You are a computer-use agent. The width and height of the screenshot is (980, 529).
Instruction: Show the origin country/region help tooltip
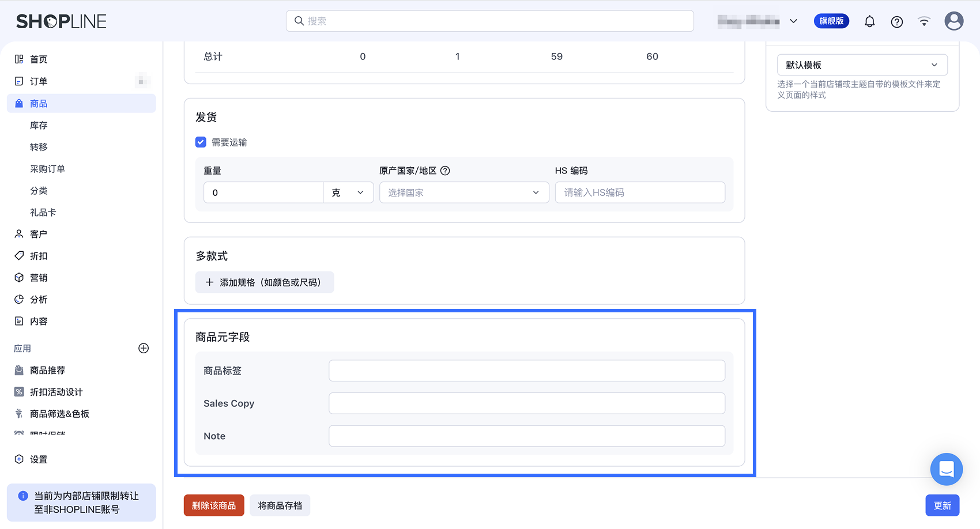[445, 171]
